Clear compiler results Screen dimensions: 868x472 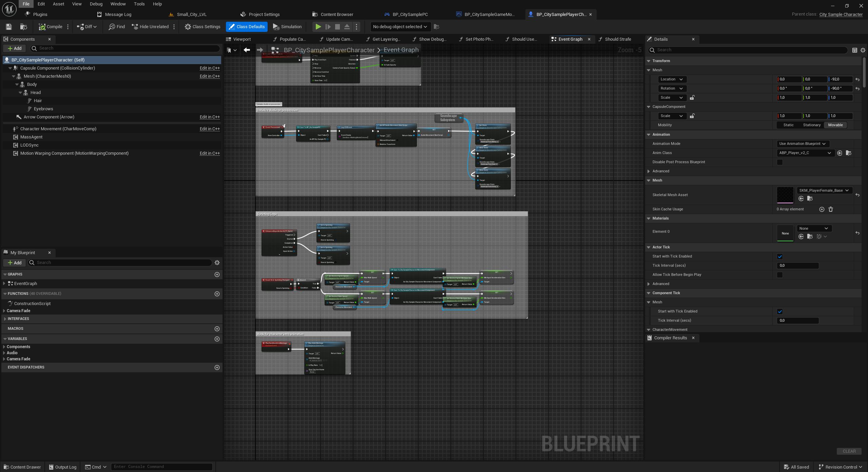(849, 451)
